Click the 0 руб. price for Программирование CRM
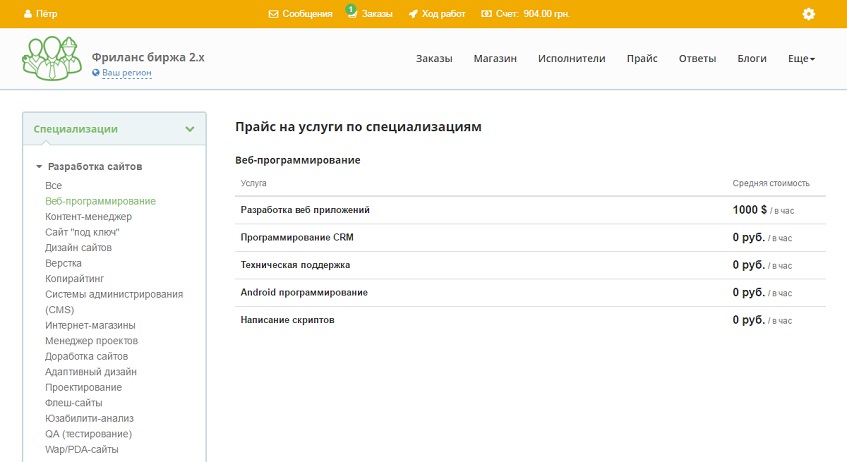 tap(749, 237)
